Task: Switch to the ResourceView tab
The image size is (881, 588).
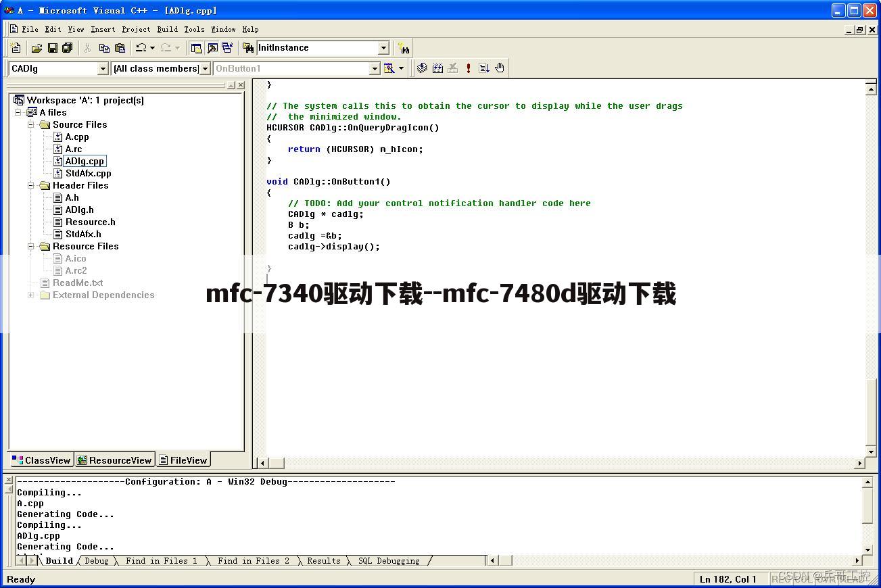Action: (114, 460)
